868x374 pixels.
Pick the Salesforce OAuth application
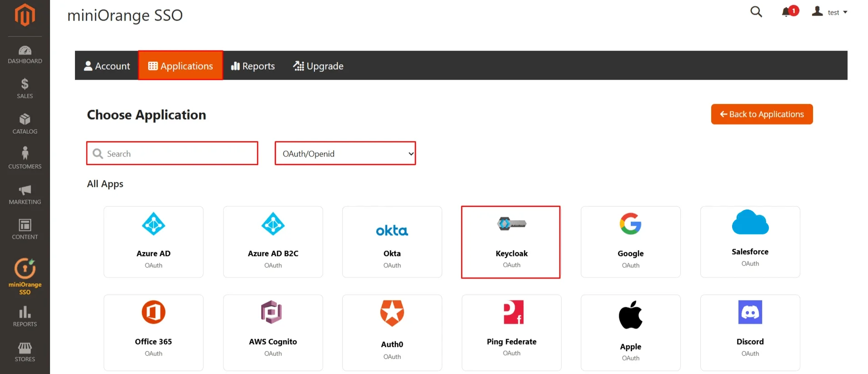[x=750, y=242]
